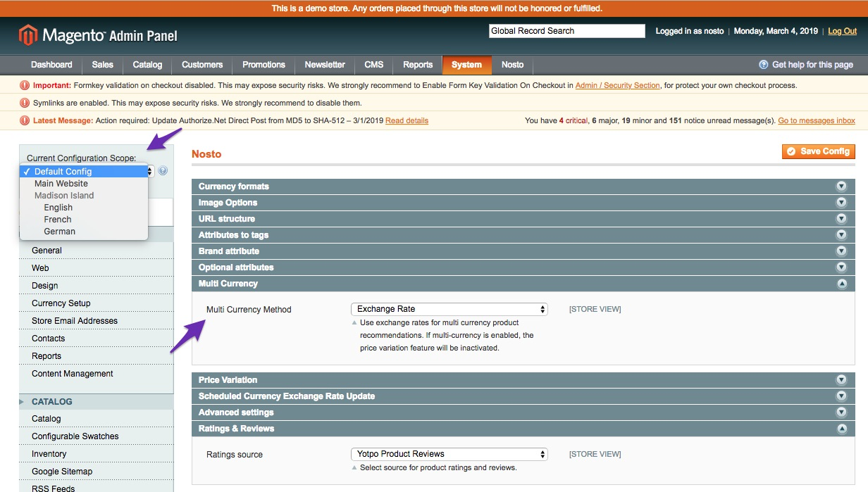Click the Important warning alert icon
868x492 pixels.
26,85
